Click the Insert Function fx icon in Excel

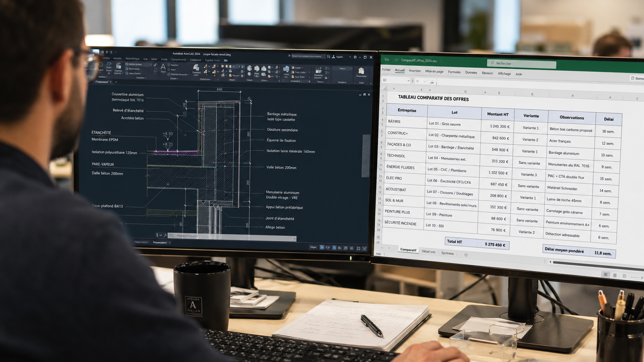[x=432, y=82]
